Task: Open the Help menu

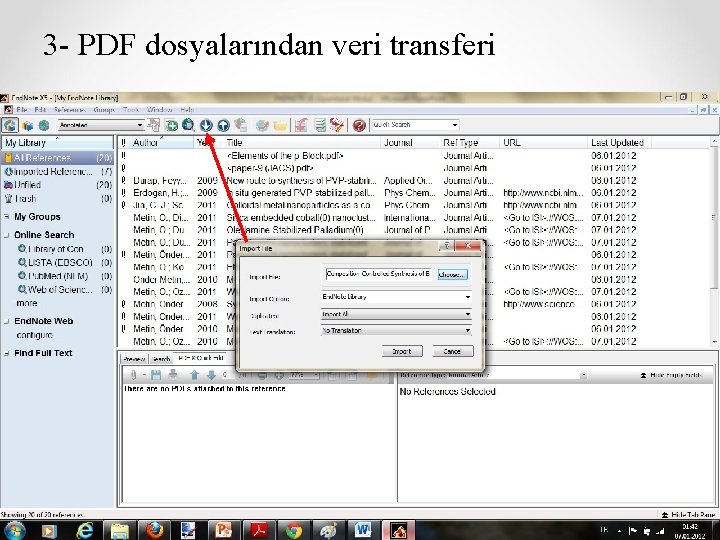Action: coord(187,110)
